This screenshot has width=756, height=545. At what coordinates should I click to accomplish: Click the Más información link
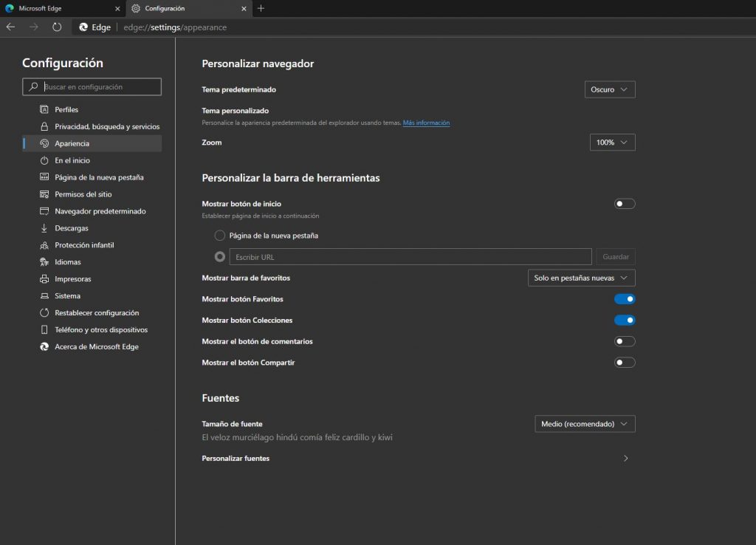coord(426,123)
